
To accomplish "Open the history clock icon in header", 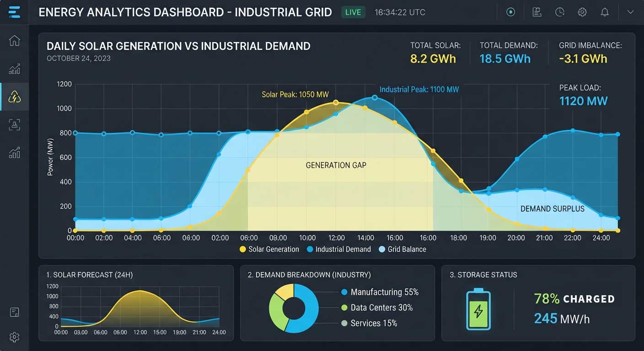I will (x=560, y=12).
